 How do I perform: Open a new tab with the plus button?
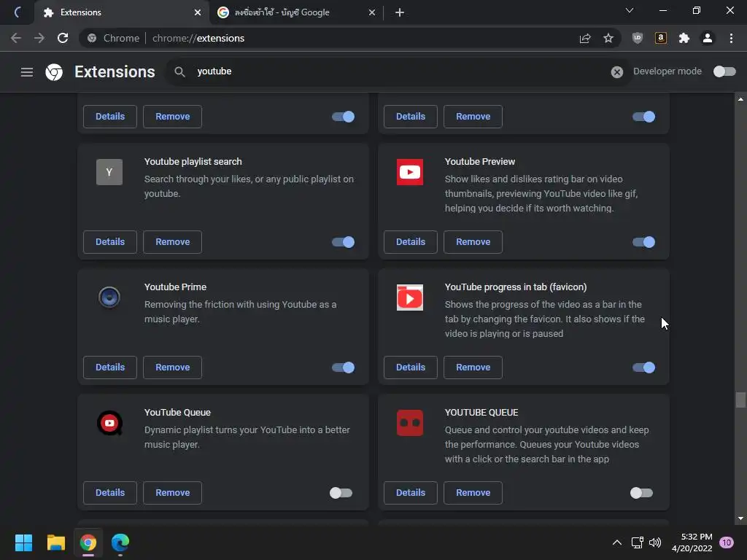point(400,12)
